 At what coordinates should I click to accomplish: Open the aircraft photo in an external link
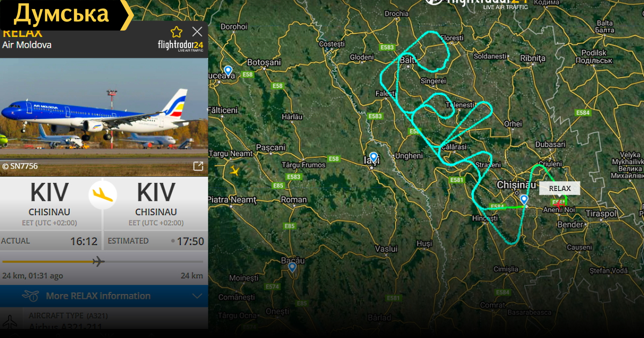pos(198,166)
